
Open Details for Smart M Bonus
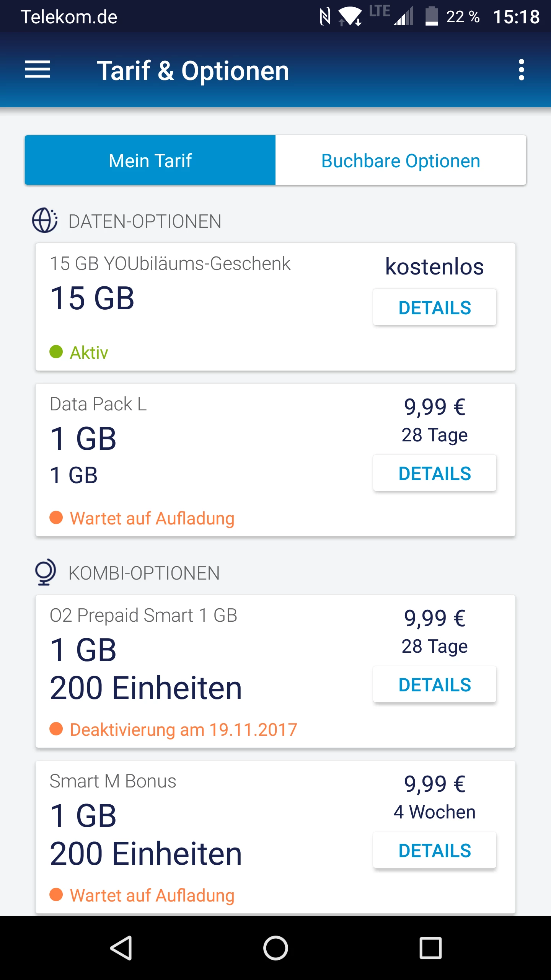coord(435,850)
